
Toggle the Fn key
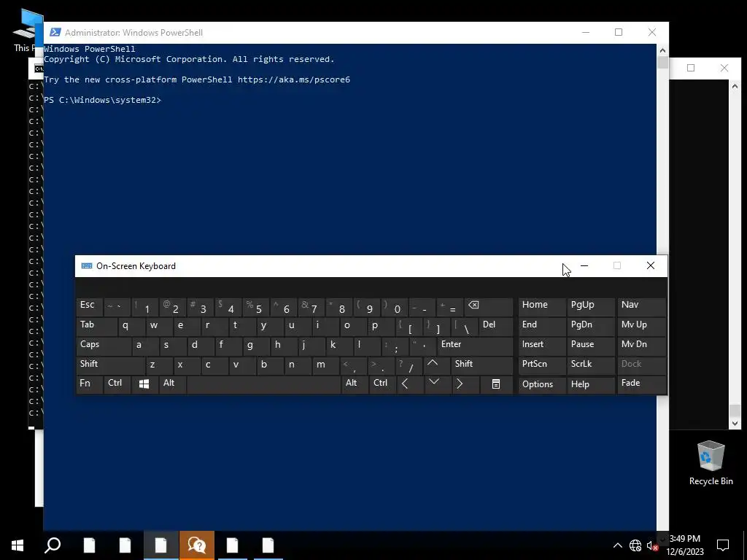pyautogui.click(x=89, y=384)
